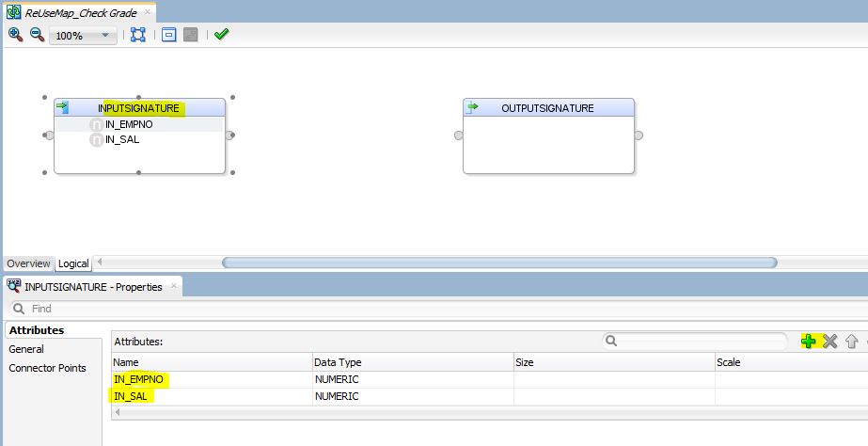Select the OUTPUTSIGNATURE component header

(547, 108)
